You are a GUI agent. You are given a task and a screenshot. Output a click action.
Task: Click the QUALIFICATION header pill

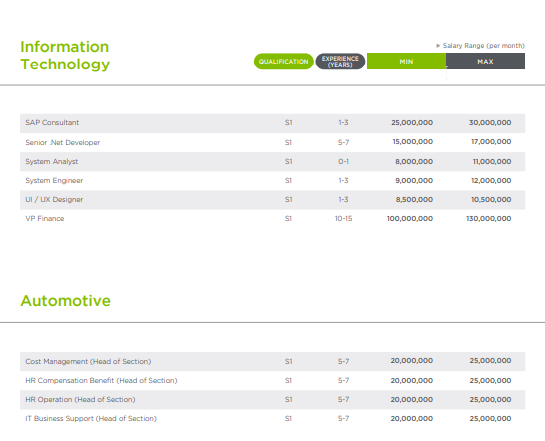click(x=284, y=62)
